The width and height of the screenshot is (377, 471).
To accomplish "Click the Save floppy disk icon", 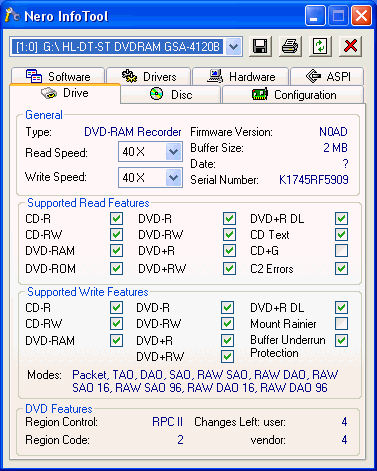I will 260,46.
